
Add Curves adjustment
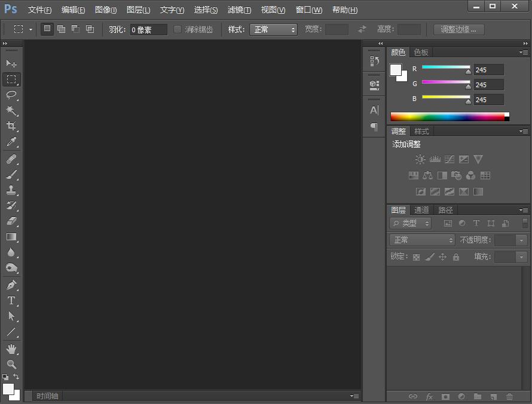click(x=450, y=159)
